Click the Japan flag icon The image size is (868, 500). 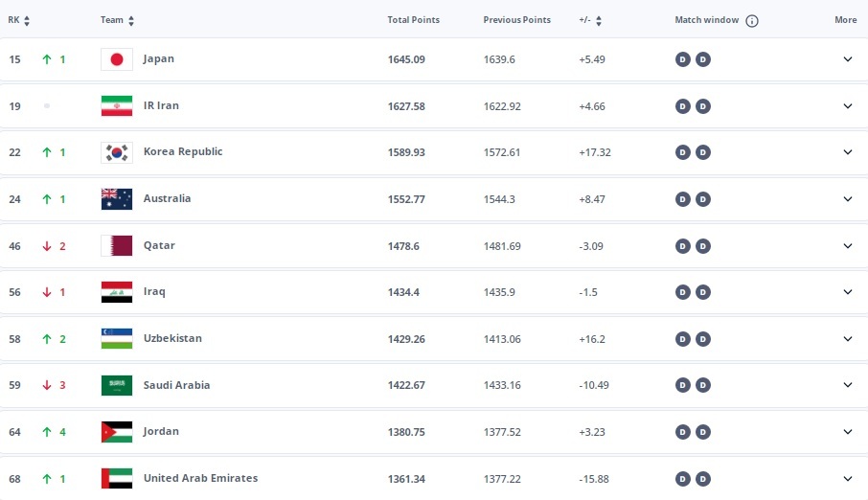click(117, 59)
